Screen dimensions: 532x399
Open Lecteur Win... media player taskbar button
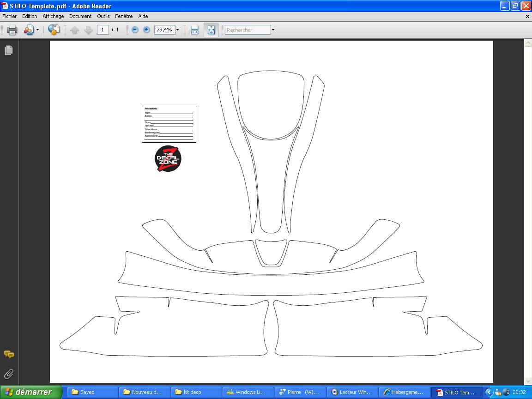[x=352, y=392]
